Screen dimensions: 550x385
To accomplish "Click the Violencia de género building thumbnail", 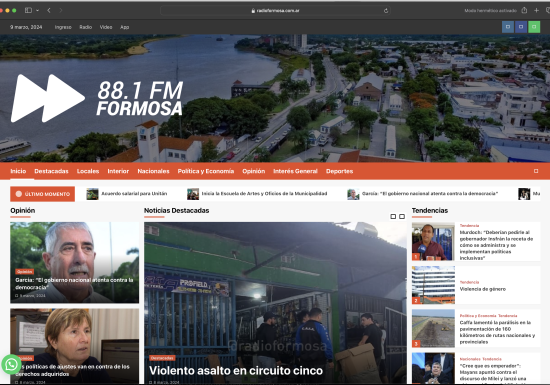I will [433, 285].
